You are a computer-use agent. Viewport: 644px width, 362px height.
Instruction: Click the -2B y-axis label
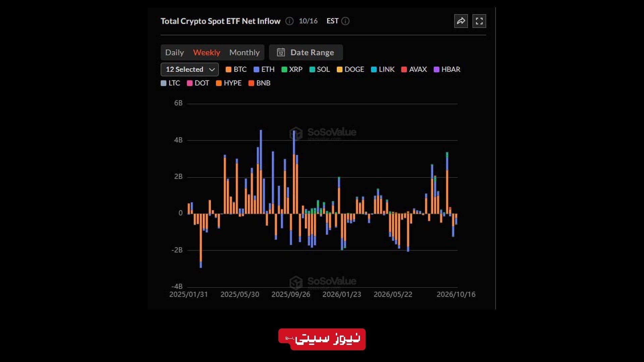pos(177,250)
